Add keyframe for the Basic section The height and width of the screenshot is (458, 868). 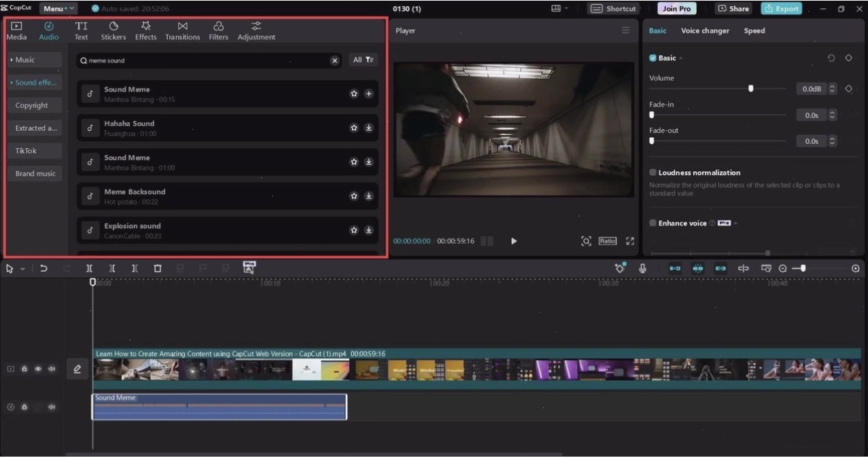[848, 58]
